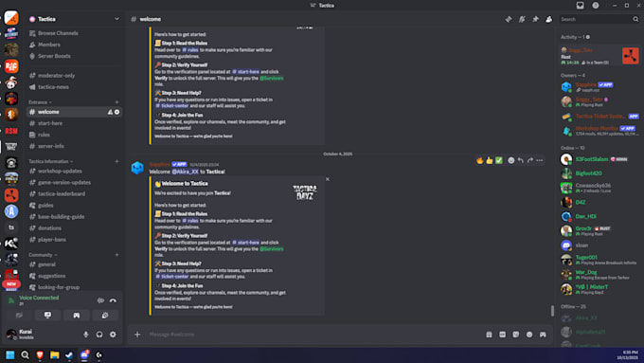Collapse the Entrance category
644x363 pixels.
point(40,102)
